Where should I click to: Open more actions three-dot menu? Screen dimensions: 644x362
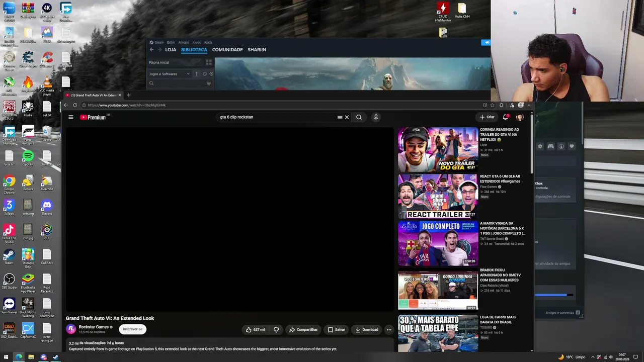click(x=389, y=330)
